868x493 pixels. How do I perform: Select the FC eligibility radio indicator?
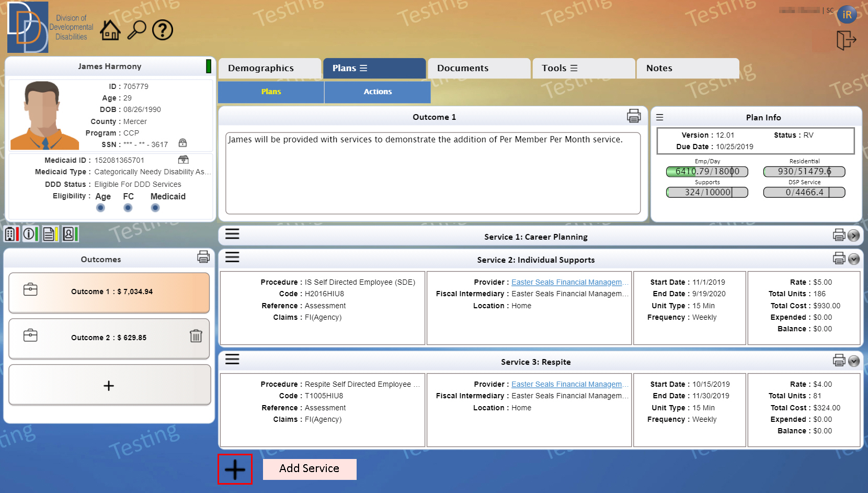tap(128, 208)
